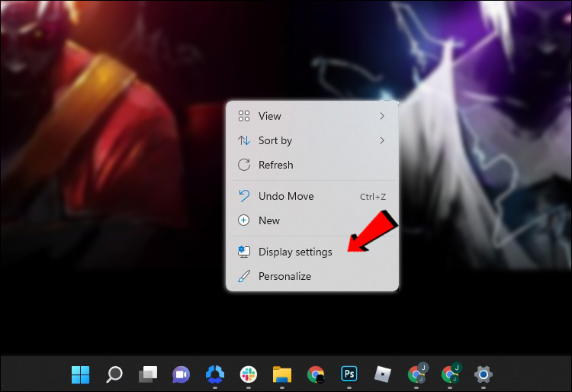Open the Windows Start menu
The image size is (572, 392).
81,374
